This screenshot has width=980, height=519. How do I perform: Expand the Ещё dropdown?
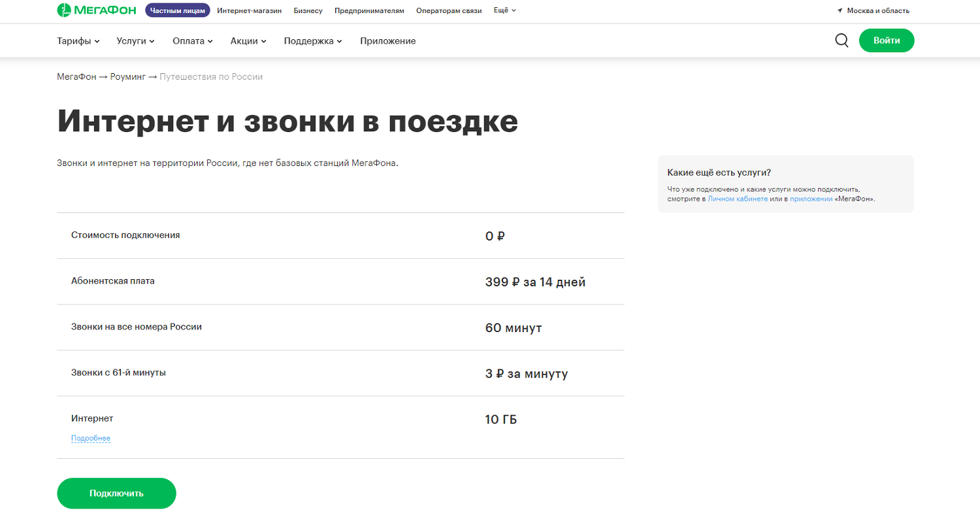point(505,10)
